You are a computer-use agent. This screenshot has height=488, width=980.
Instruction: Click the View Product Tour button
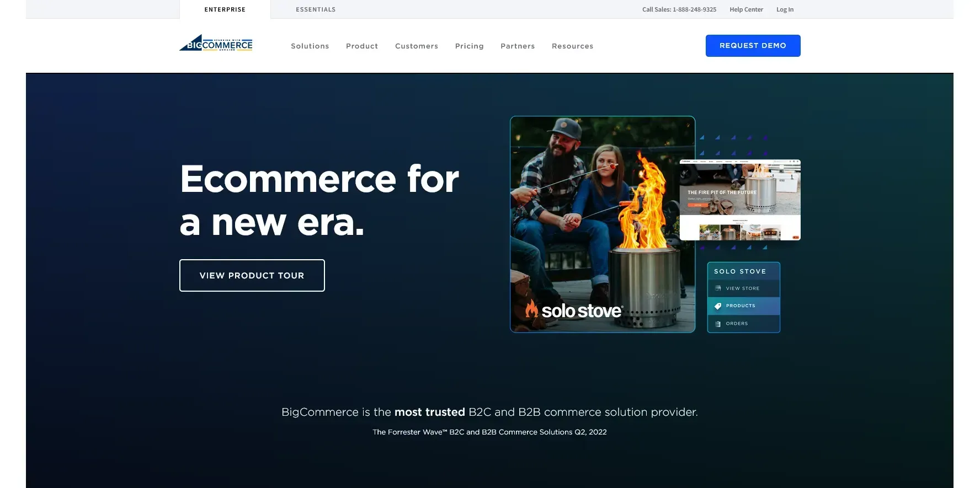point(252,275)
